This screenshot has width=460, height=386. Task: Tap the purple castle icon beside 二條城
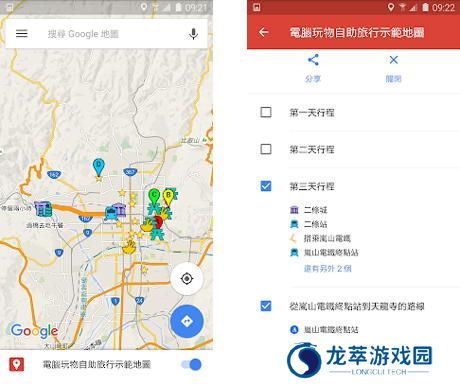294,210
